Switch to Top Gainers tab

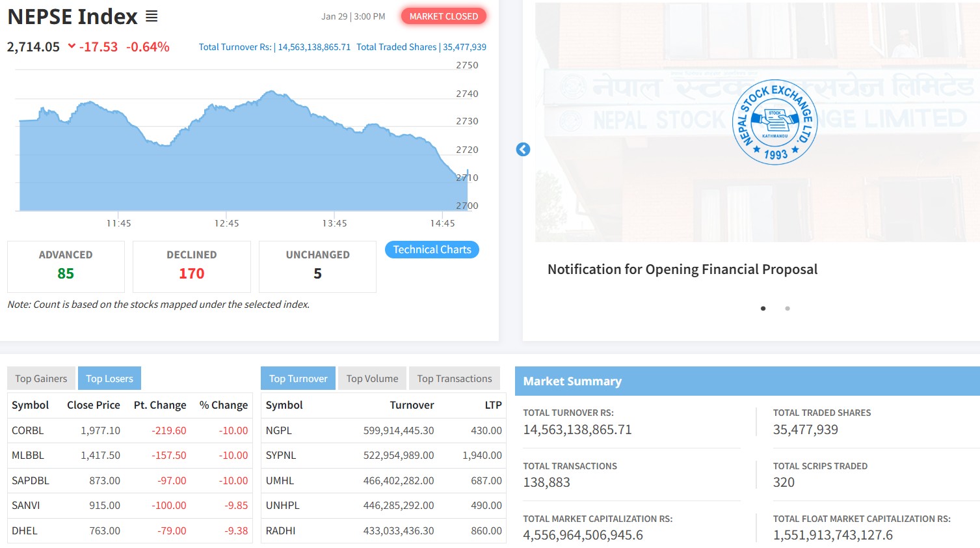41,379
